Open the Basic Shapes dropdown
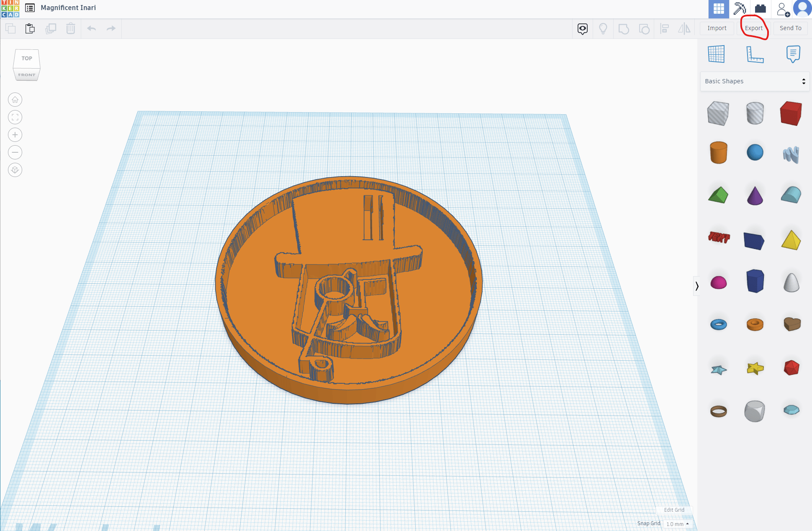 (x=754, y=81)
